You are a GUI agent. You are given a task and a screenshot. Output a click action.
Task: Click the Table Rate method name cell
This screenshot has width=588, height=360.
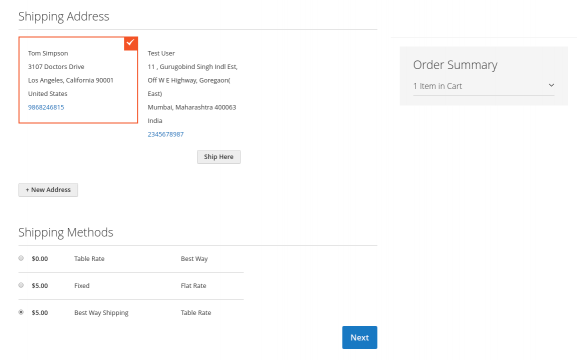tap(89, 259)
